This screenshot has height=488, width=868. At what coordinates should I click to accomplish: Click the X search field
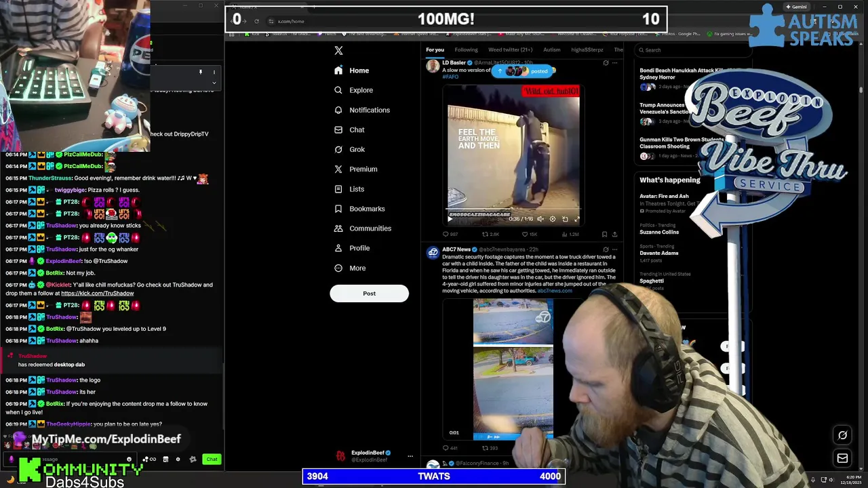pos(692,49)
